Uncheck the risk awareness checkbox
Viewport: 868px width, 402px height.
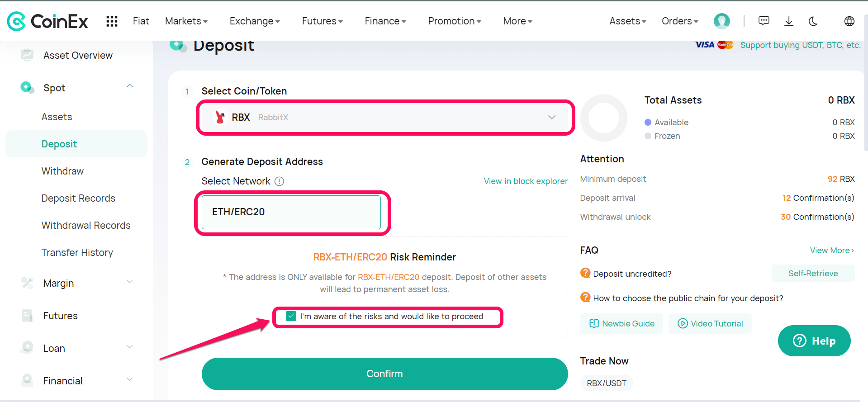click(291, 316)
